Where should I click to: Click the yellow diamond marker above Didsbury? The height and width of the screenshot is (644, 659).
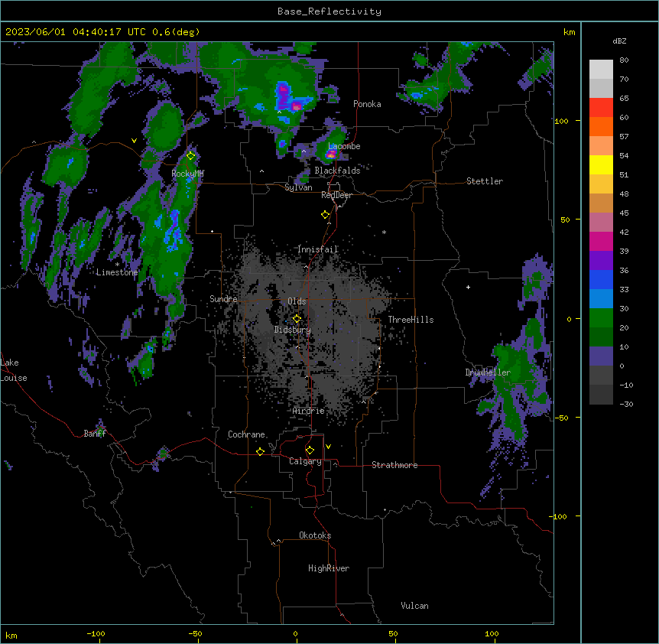(x=297, y=318)
